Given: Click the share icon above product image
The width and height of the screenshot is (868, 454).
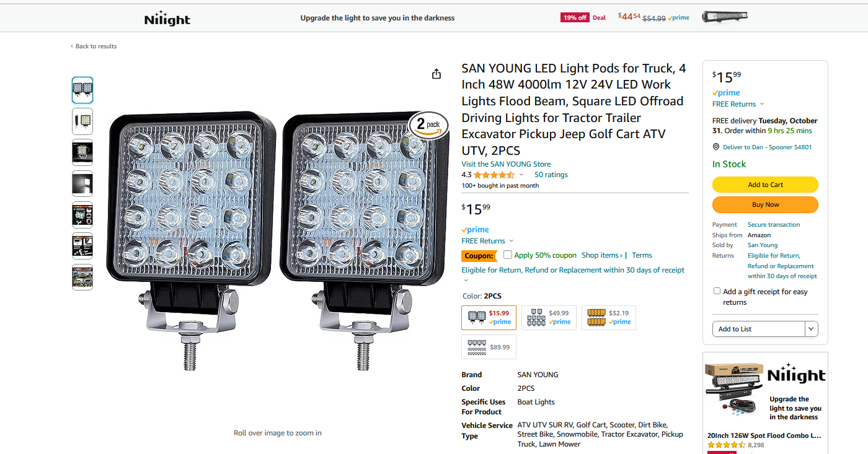Looking at the screenshot, I should coord(436,74).
